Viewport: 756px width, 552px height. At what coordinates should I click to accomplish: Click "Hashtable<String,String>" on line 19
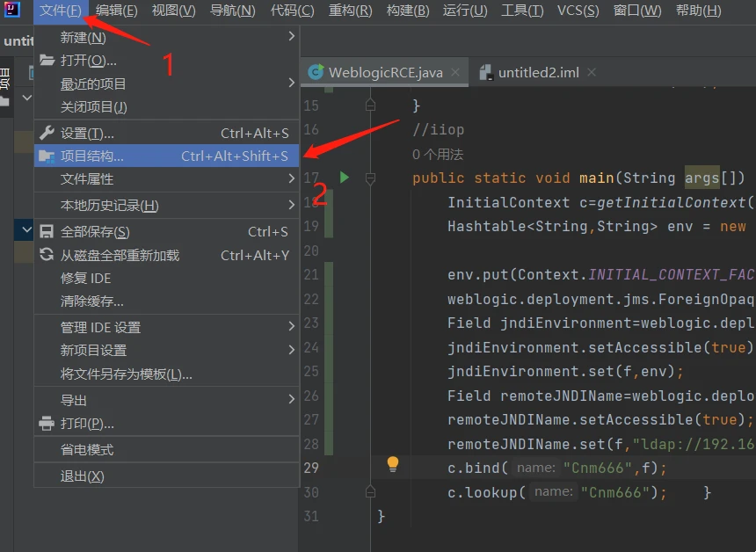click(553, 227)
